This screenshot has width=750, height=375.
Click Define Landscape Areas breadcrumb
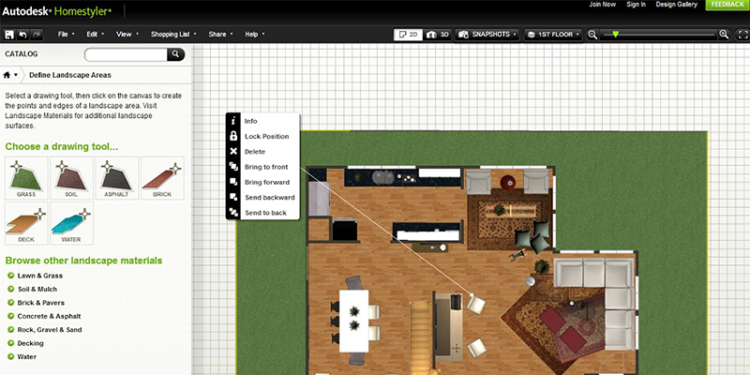(70, 75)
